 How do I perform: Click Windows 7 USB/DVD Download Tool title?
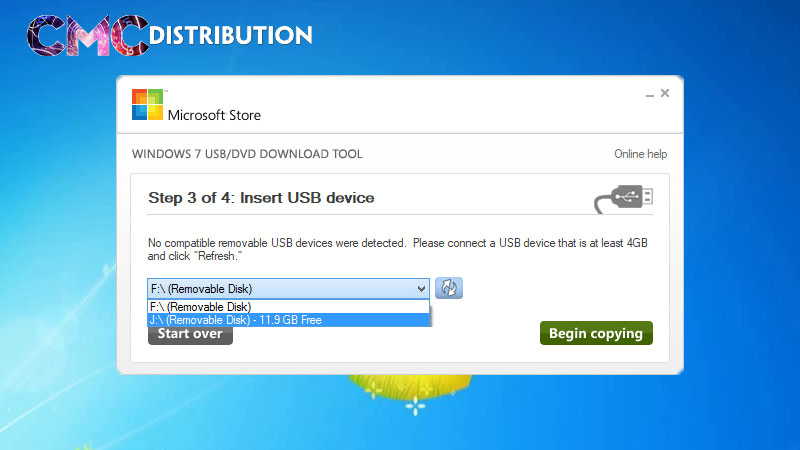[x=247, y=154]
